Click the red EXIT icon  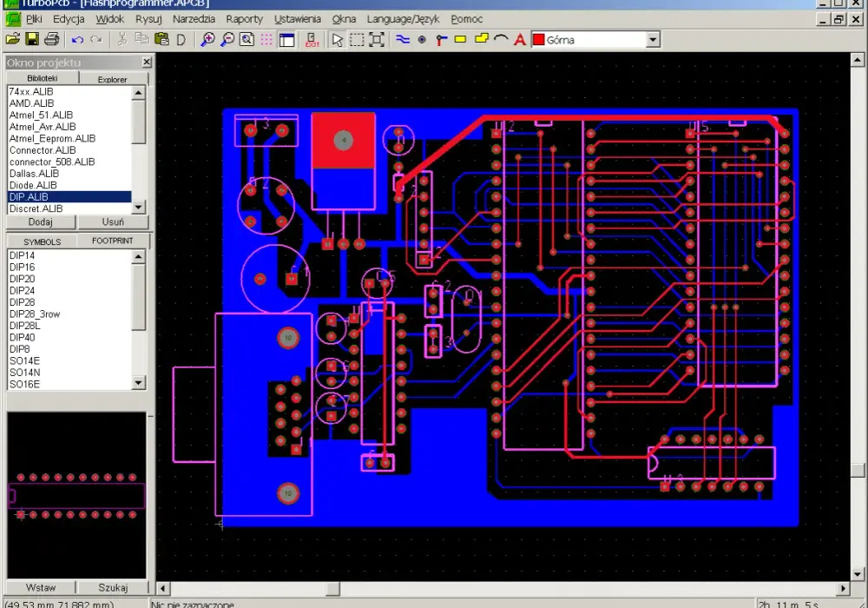coord(312,40)
